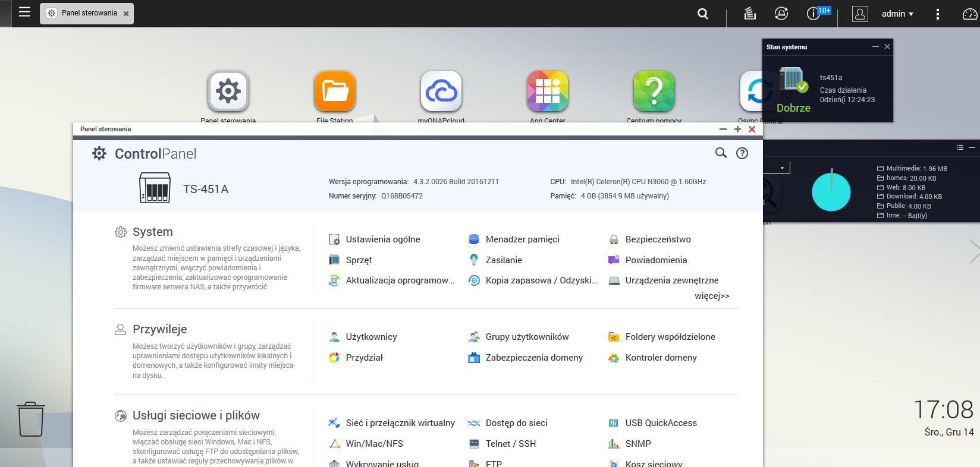Image resolution: width=980 pixels, height=467 pixels.
Task: Open the Przywileje category heading
Action: [x=160, y=329]
